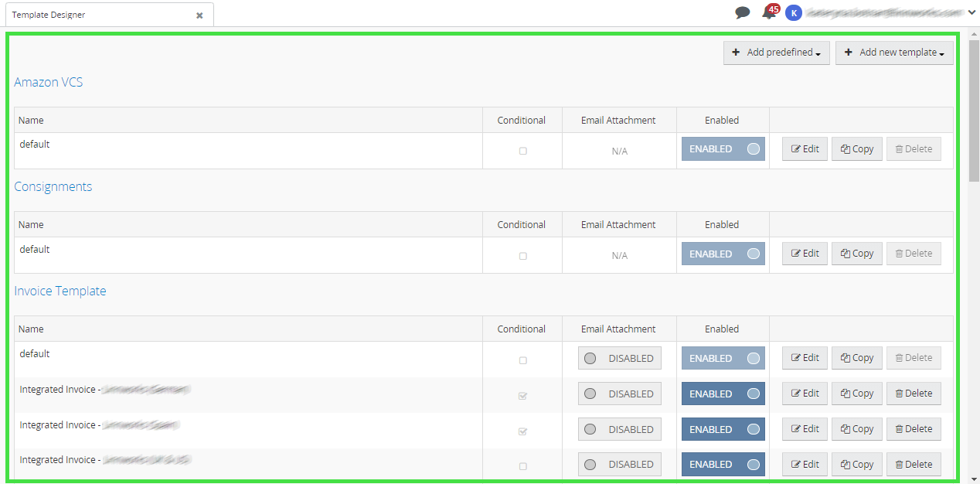This screenshot has width=980, height=484.
Task: Open the Add new template dropdown
Action: 894,53
